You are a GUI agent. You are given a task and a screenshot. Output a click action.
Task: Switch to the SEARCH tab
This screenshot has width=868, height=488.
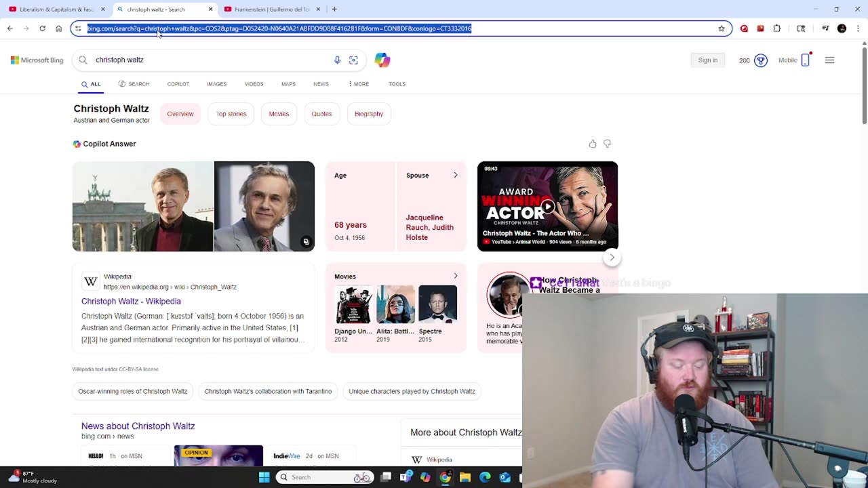[134, 84]
